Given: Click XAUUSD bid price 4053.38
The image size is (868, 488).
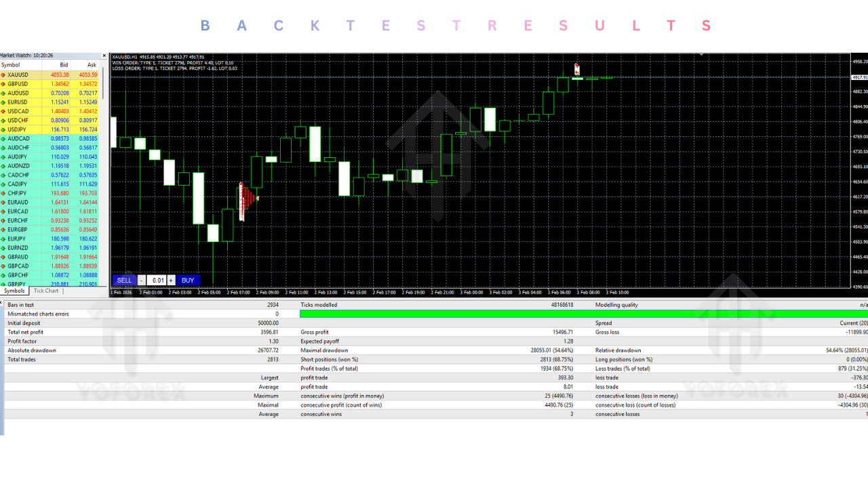Looking at the screenshot, I should coord(60,75).
